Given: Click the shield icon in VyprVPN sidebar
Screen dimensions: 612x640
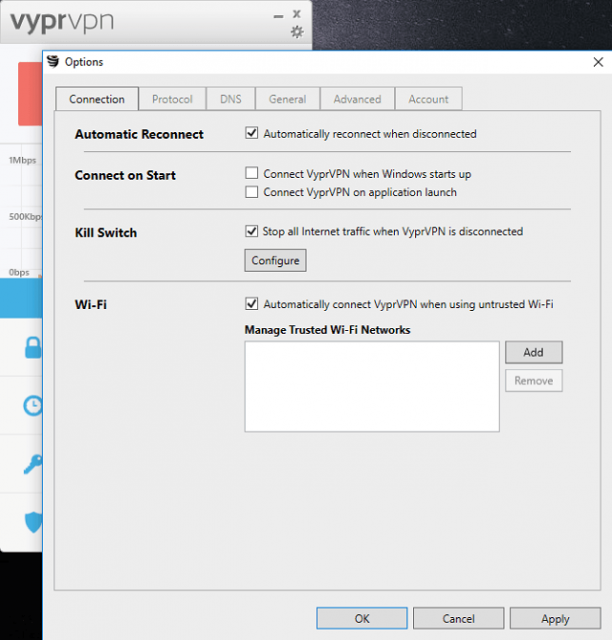Looking at the screenshot, I should [x=33, y=521].
